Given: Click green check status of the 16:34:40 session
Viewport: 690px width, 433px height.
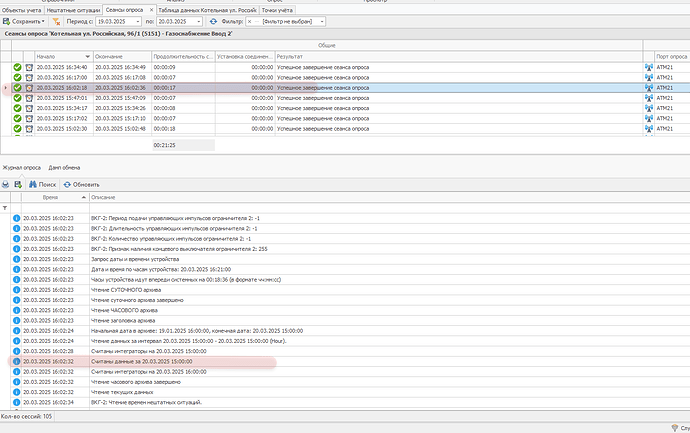Looking at the screenshot, I should (17, 67).
